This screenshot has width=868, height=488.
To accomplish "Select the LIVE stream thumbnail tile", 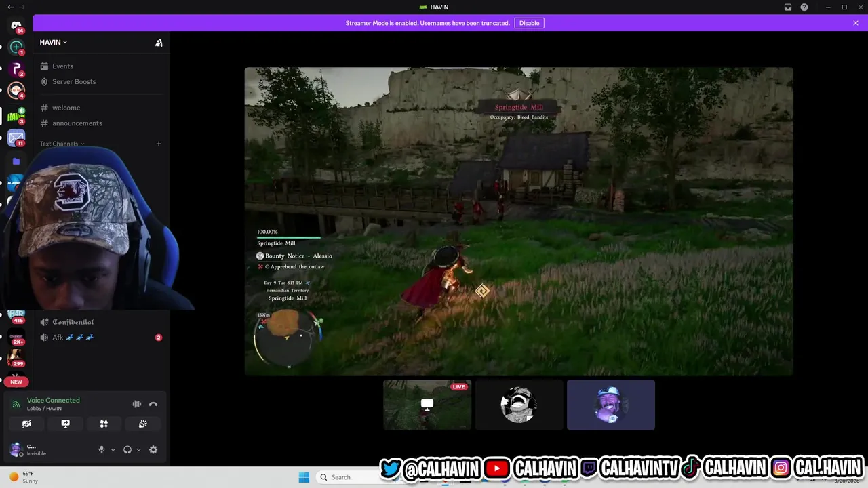I will pyautogui.click(x=427, y=405).
